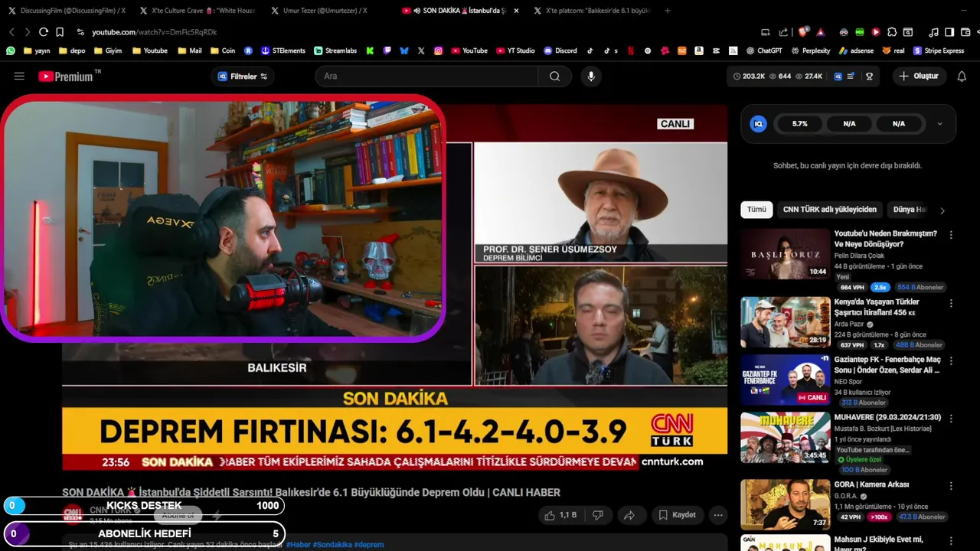Click the YouTube search magnifier button
The height and width of the screenshot is (551, 980).
554,76
